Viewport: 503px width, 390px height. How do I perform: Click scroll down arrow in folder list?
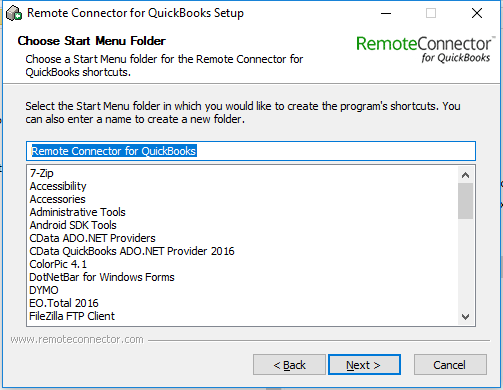(x=466, y=317)
